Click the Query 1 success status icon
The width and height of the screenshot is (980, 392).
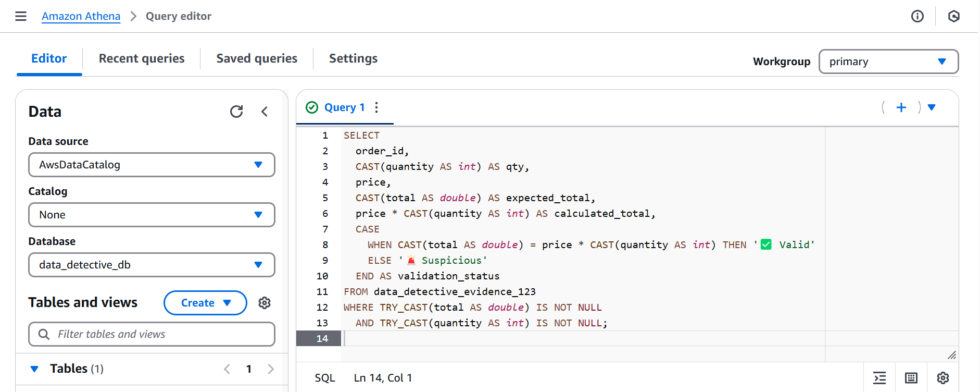coord(312,107)
